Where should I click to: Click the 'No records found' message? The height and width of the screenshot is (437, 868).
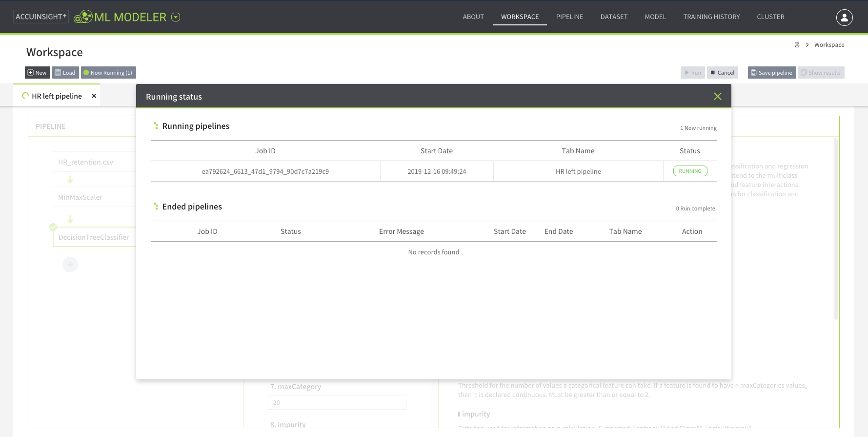coord(434,252)
